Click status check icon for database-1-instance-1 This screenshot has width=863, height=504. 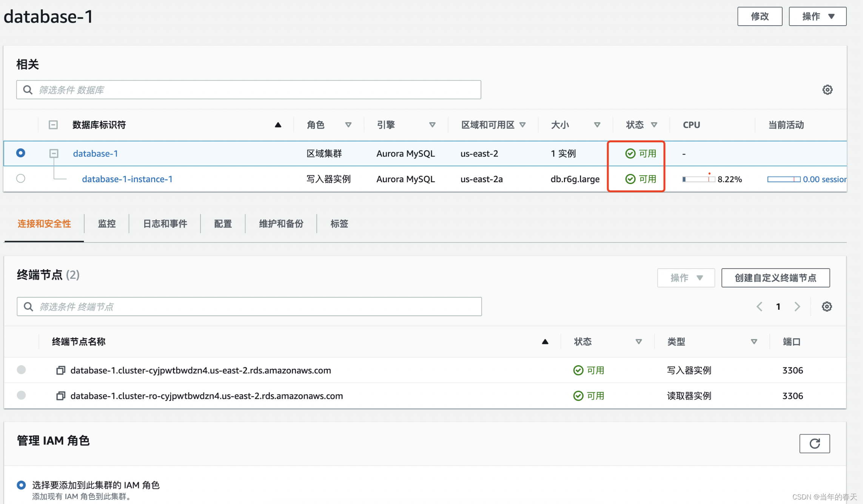pos(630,179)
